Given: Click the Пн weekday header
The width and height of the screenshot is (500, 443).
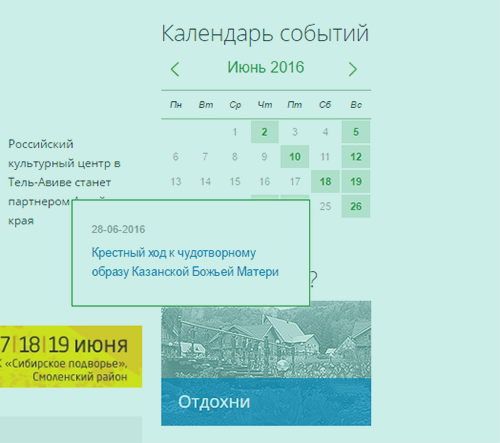Looking at the screenshot, I should point(176,105).
